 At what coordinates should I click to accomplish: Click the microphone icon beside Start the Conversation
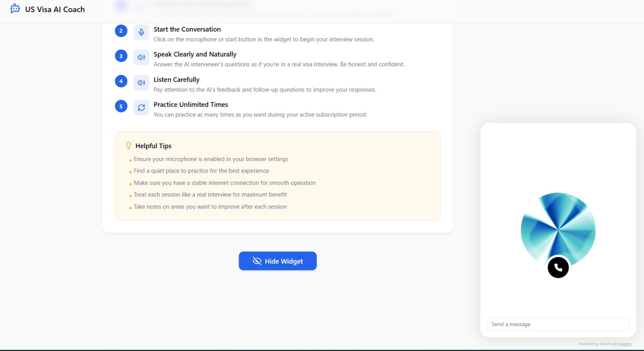(x=141, y=32)
